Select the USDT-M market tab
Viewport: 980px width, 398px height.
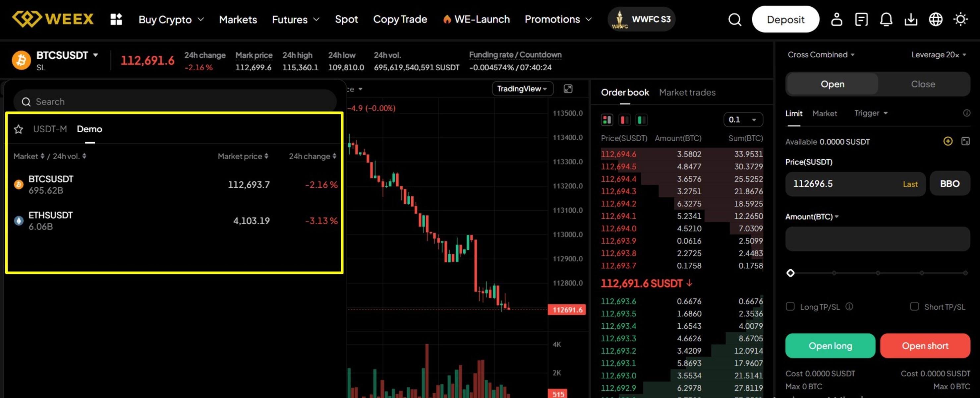click(50, 129)
